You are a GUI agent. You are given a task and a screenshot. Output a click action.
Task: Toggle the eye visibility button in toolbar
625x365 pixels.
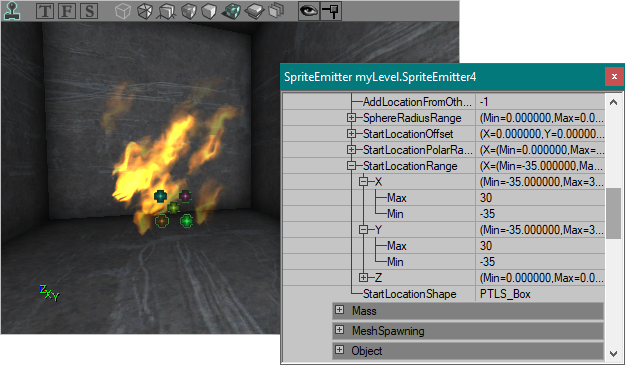309,11
